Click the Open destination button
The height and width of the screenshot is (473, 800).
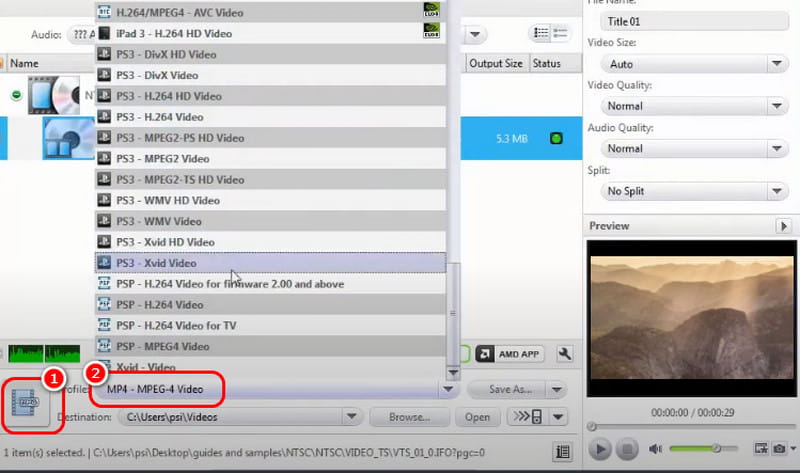(x=477, y=417)
